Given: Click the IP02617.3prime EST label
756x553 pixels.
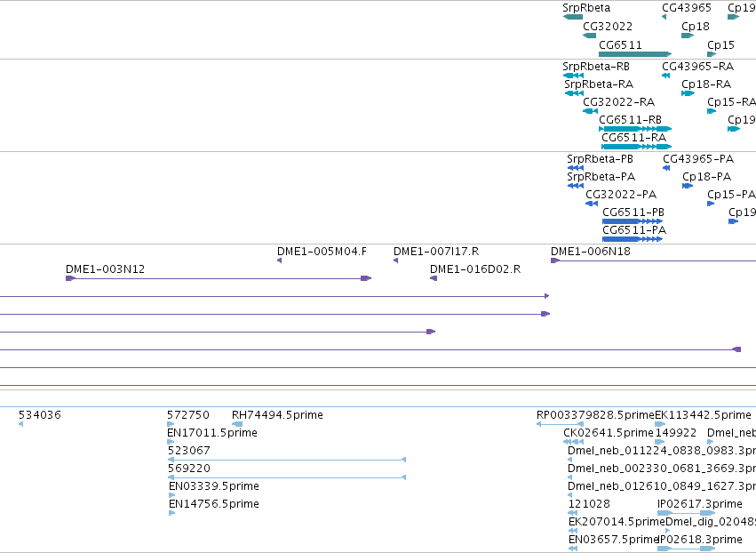Looking at the screenshot, I should (700, 504).
